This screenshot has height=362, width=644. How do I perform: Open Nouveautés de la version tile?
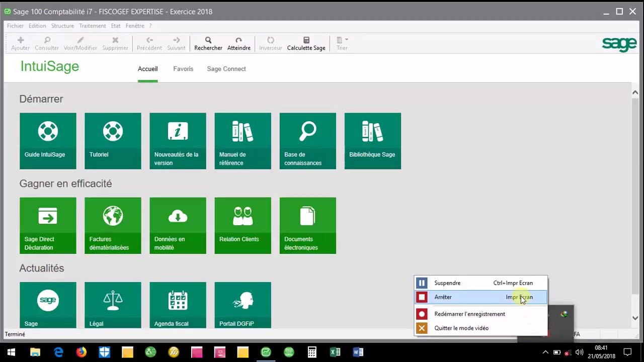[x=178, y=141]
